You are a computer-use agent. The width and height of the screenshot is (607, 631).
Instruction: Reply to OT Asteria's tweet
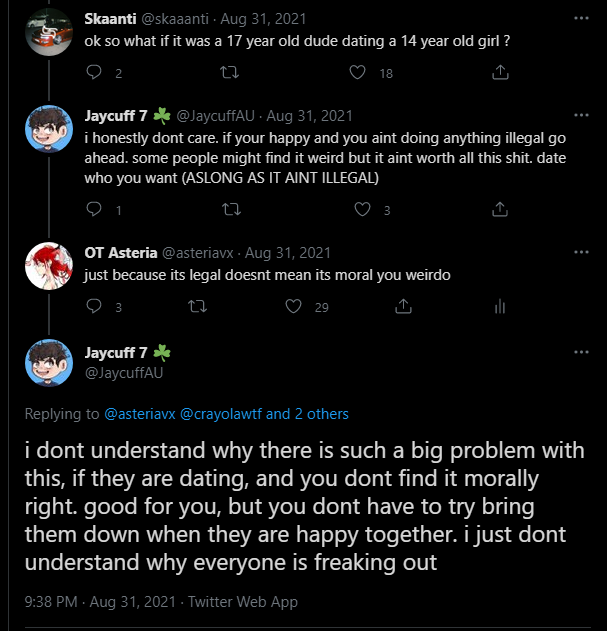95,307
